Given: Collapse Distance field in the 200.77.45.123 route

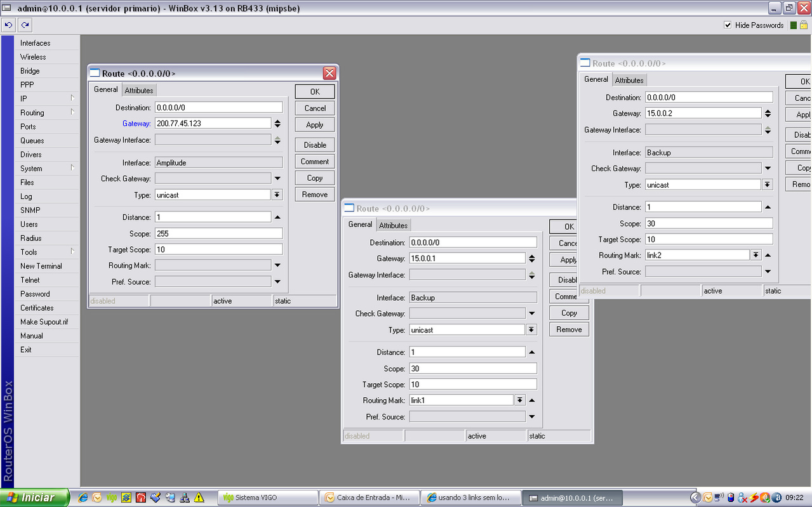Looking at the screenshot, I should tap(277, 217).
